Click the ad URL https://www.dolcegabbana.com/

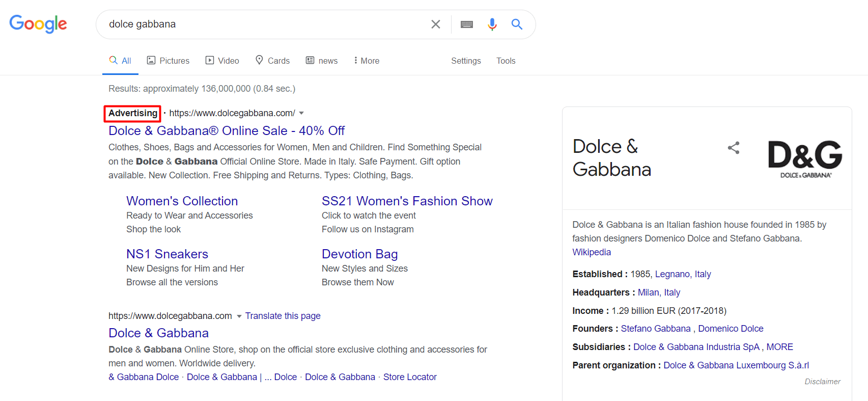pos(232,113)
